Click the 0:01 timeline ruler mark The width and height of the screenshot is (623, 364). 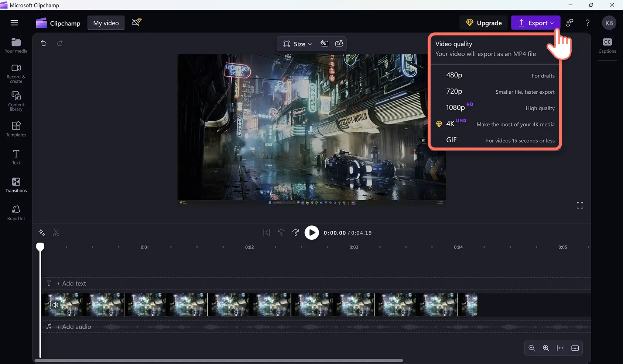(x=145, y=247)
